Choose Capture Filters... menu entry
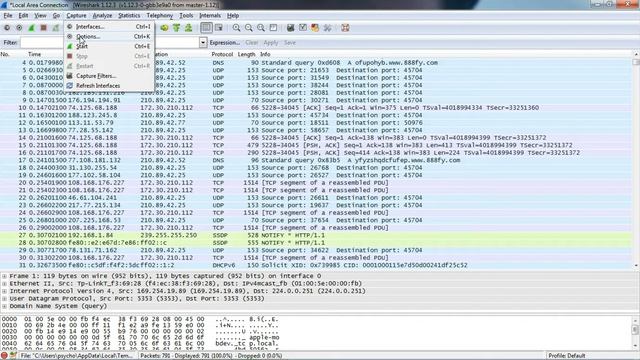 [x=109, y=76]
